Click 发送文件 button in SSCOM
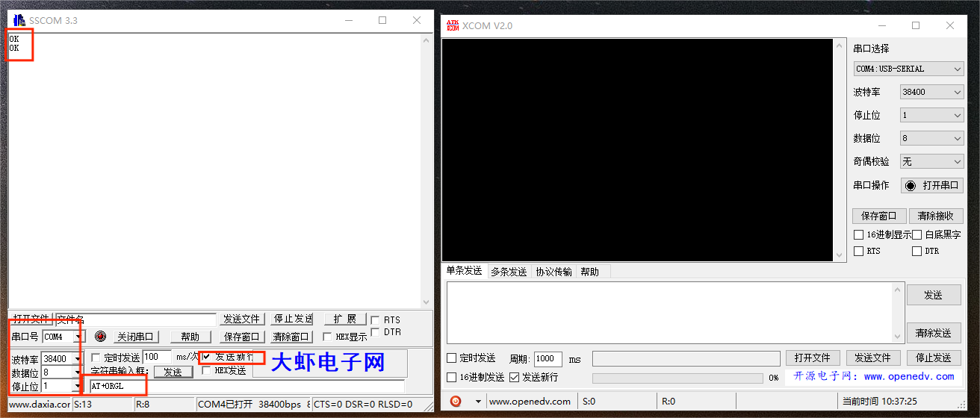This screenshot has height=418, width=980. 242,319
